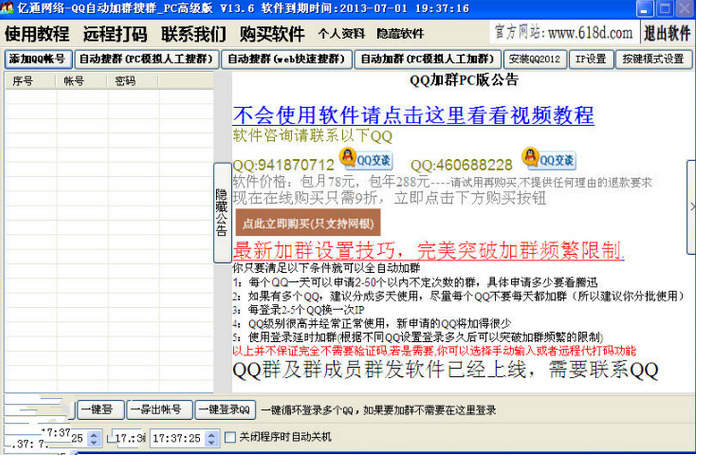707x457 pixels.
Task: Click the 安装QQ2012 button
Action: [534, 59]
